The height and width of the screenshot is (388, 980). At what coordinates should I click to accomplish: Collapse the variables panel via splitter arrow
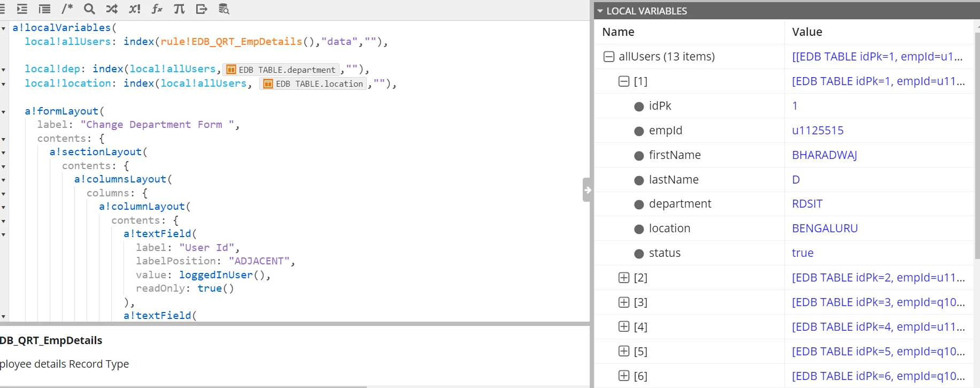click(x=587, y=189)
